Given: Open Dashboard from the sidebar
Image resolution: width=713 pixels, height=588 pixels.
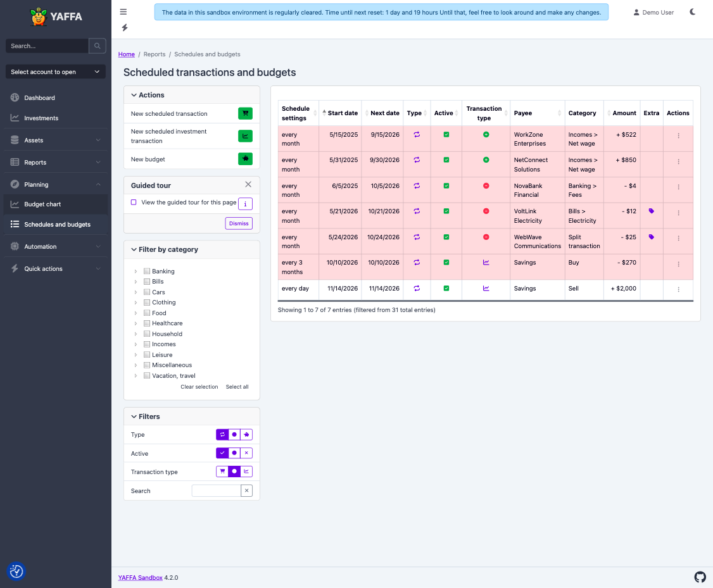Looking at the screenshot, I should pos(56,97).
